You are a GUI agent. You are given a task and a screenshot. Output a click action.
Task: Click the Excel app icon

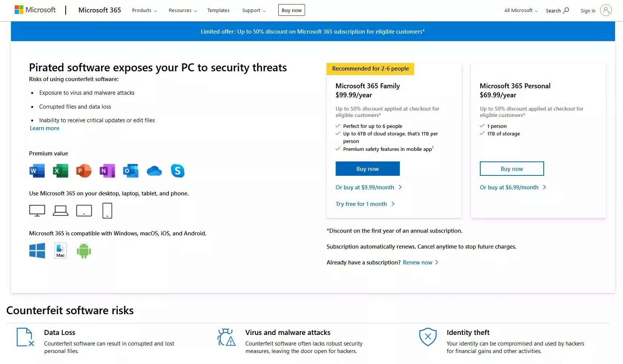60,171
